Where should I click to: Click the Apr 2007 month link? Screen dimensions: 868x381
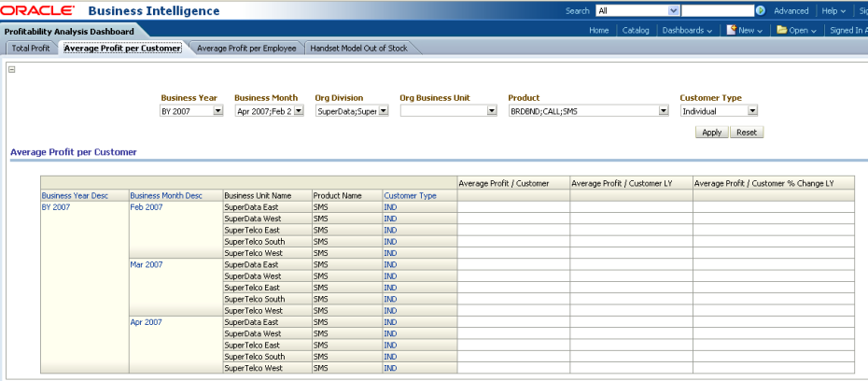pyautogui.click(x=147, y=322)
